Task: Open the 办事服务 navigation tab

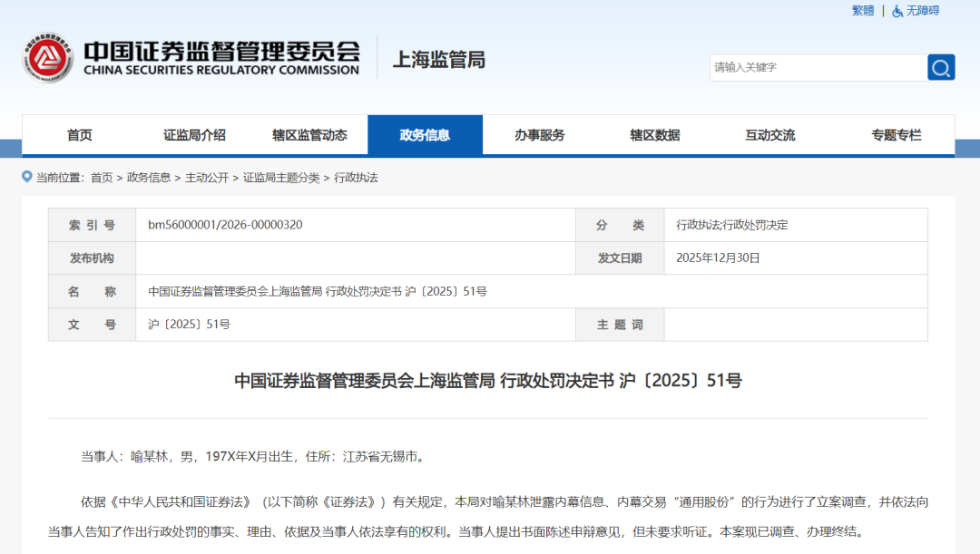Action: (540, 135)
